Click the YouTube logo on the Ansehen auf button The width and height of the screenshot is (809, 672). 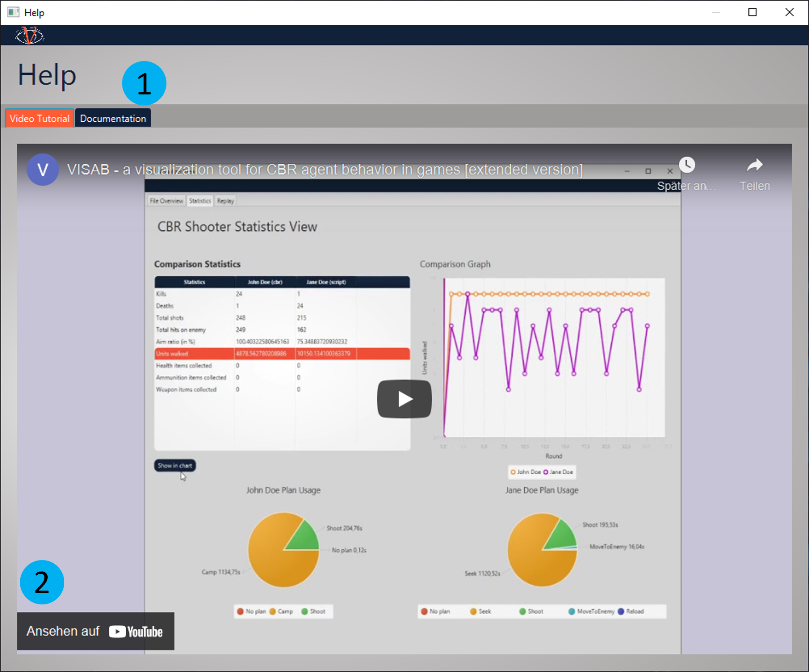tap(136, 632)
